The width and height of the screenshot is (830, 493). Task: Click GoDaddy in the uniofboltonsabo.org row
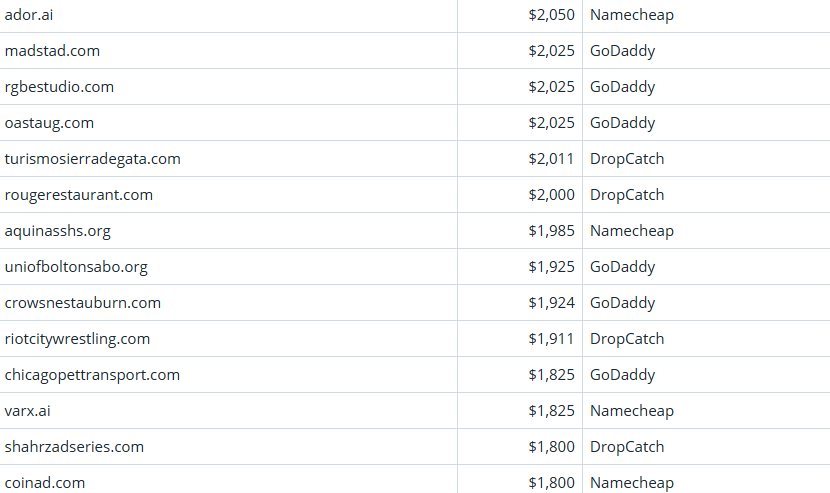coord(622,267)
